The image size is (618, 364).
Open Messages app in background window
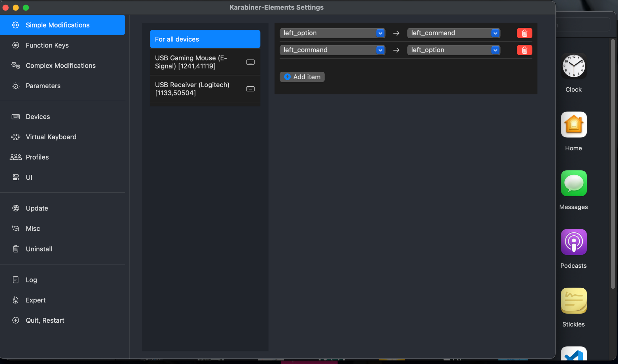coord(574,183)
